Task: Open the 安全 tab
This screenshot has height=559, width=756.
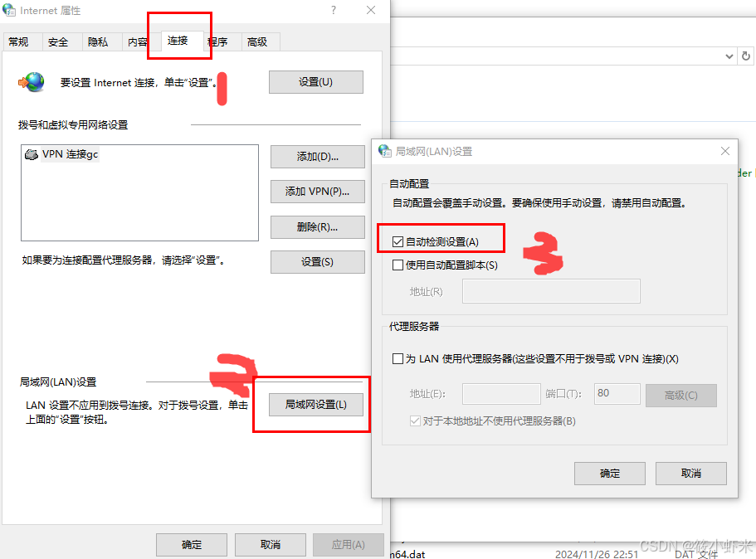Action: [58, 42]
